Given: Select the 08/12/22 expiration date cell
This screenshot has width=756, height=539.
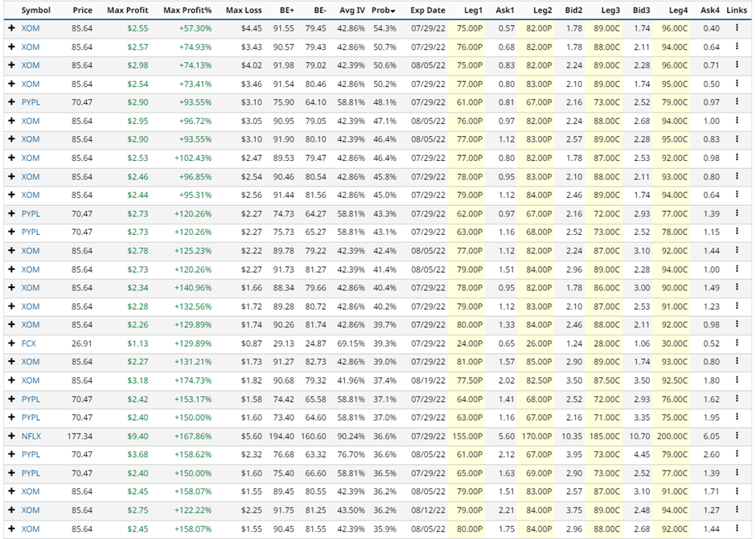Looking at the screenshot, I should point(428,510).
